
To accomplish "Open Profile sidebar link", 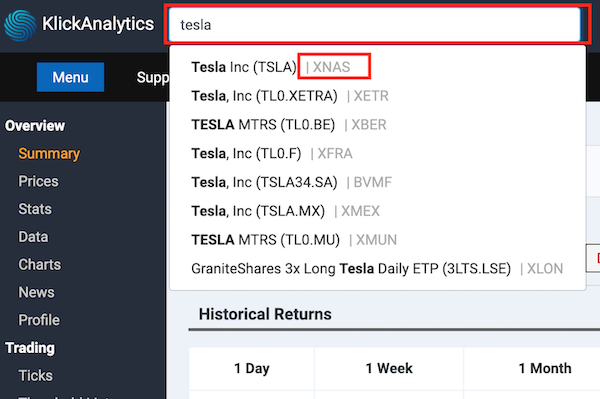I will click(x=39, y=320).
